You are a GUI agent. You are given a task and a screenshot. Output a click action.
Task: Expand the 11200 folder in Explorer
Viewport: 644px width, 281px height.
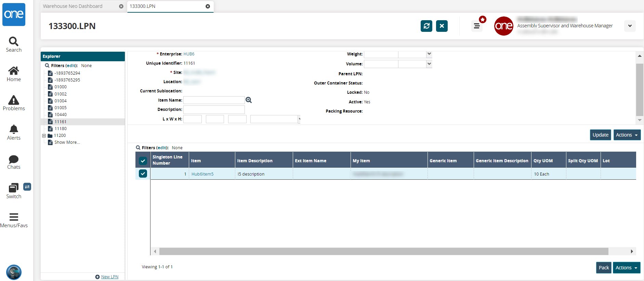[44, 136]
